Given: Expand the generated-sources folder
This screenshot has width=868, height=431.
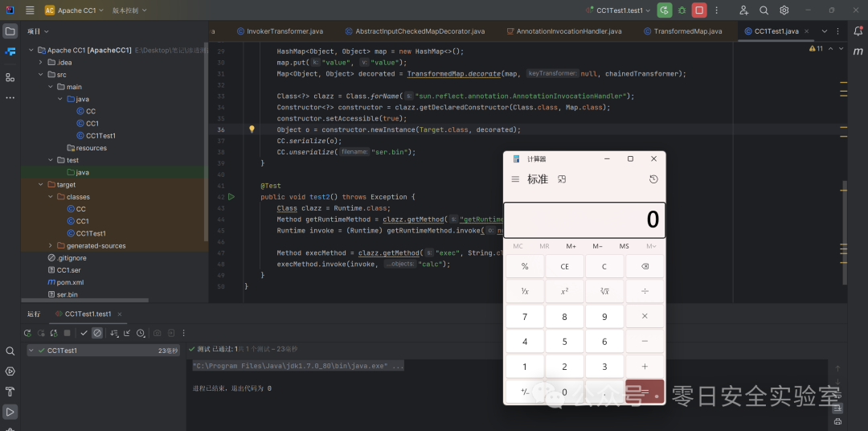Looking at the screenshot, I should point(51,245).
